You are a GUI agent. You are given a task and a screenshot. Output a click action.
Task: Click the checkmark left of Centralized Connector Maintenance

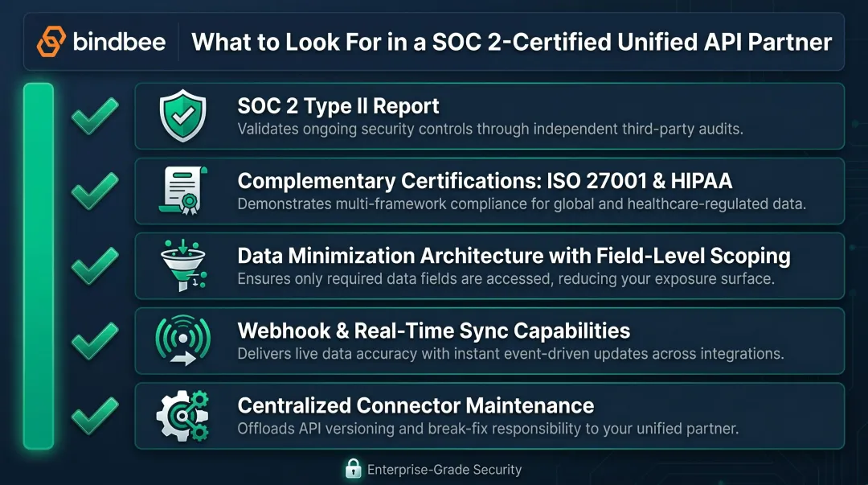pos(95,416)
